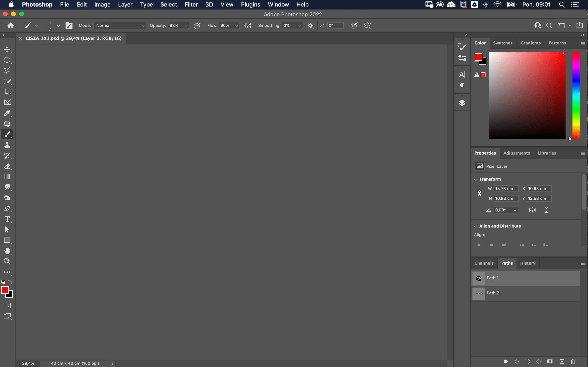588x367 pixels.
Task: Select the Crop tool
Action: point(7,92)
